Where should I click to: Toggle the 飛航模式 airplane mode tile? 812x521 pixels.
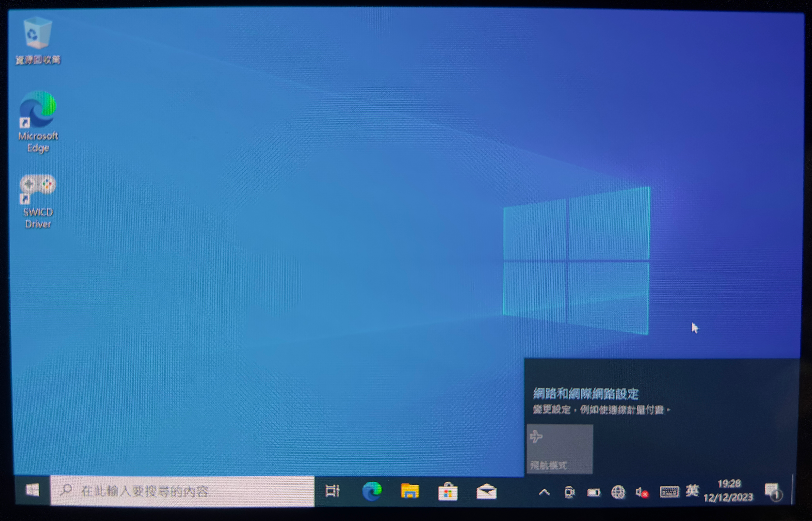tap(560, 449)
